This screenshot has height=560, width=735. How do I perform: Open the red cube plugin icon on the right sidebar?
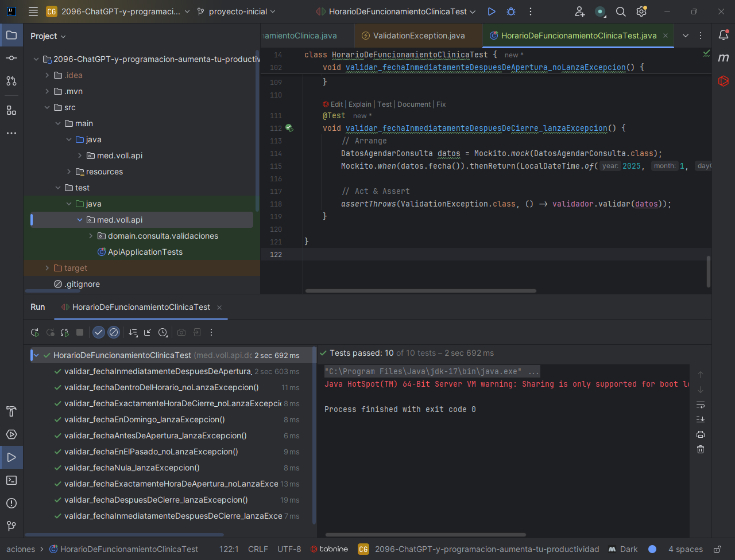tap(724, 81)
